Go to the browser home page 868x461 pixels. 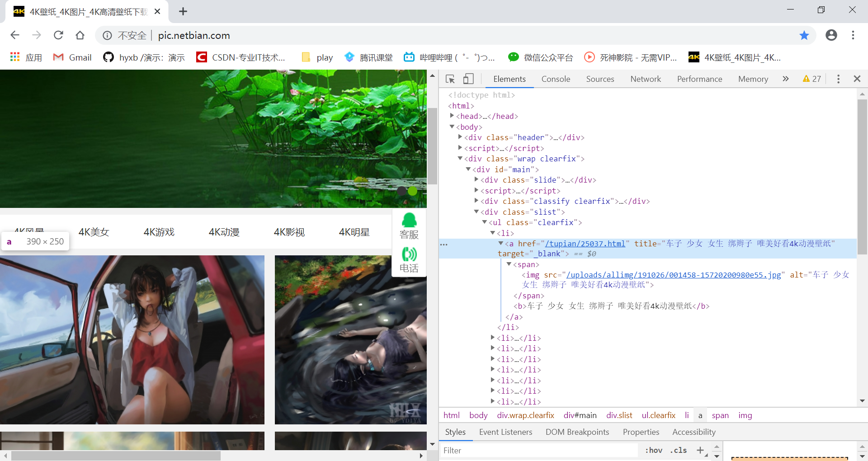pyautogui.click(x=80, y=35)
